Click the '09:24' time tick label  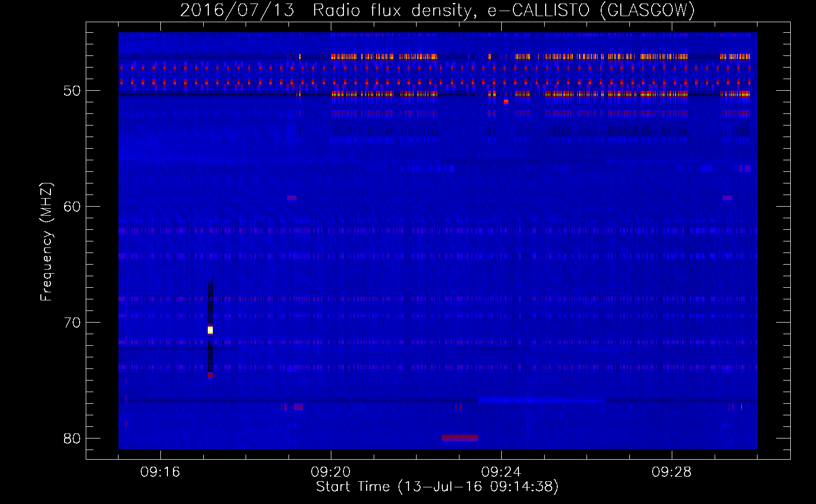501,472
